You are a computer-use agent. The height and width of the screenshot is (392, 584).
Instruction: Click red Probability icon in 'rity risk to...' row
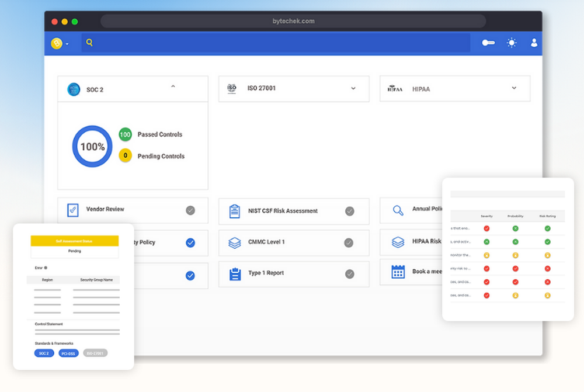516,269
